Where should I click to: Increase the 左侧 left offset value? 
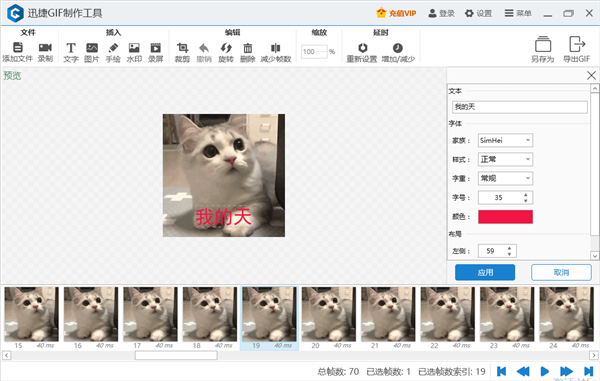pos(509,248)
